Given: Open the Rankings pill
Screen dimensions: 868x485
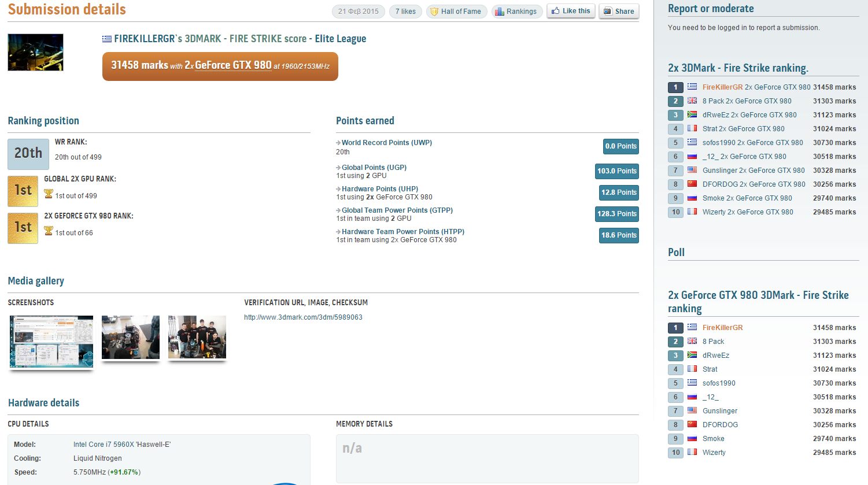Looking at the screenshot, I should click(x=516, y=12).
